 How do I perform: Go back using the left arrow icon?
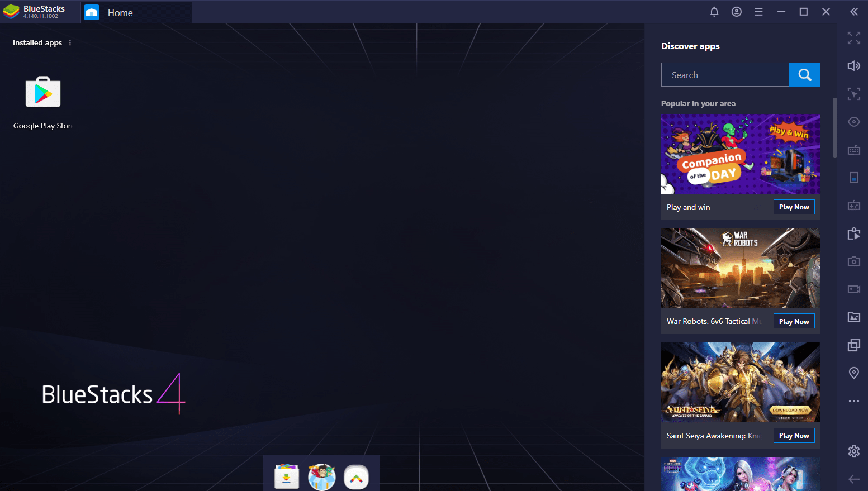[x=853, y=479]
